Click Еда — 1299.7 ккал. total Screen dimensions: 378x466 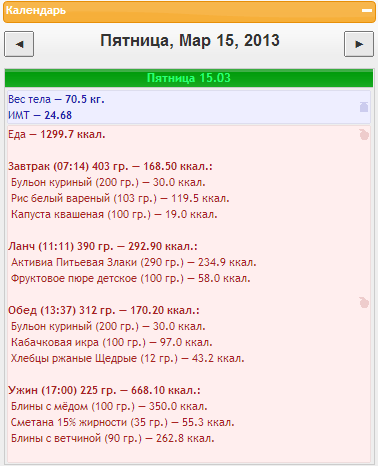57,134
